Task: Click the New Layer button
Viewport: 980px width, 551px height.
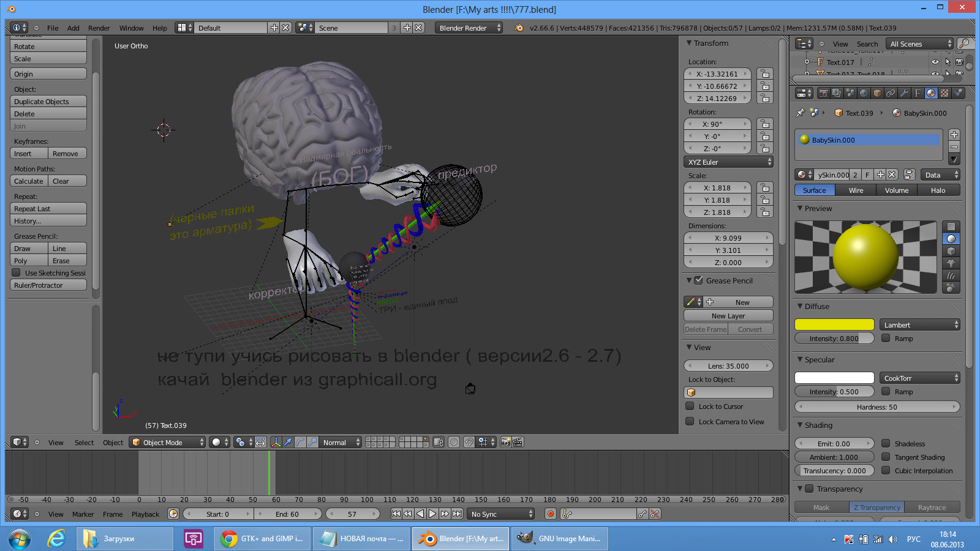Action: [x=728, y=315]
